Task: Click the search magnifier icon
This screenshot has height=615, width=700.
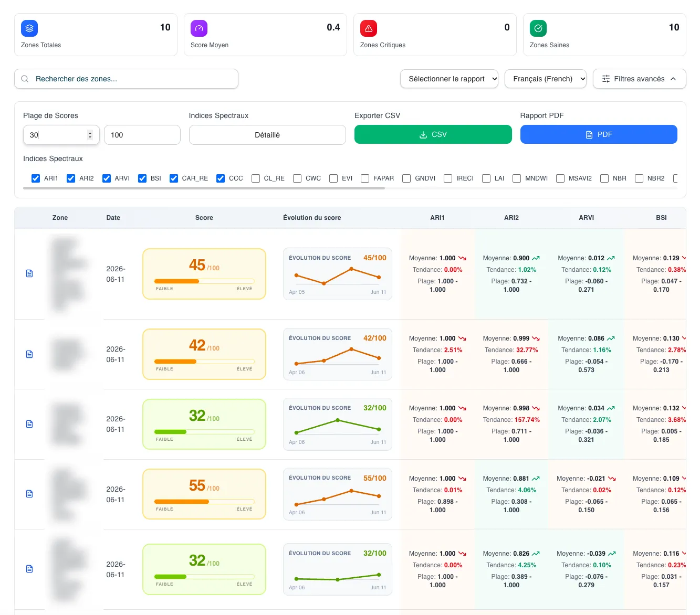Action: click(25, 79)
